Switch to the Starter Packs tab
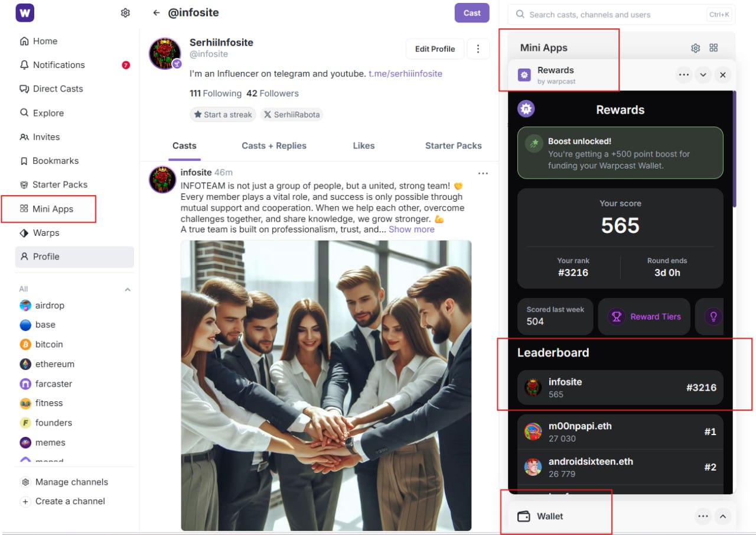The image size is (756, 535). pyautogui.click(x=454, y=145)
